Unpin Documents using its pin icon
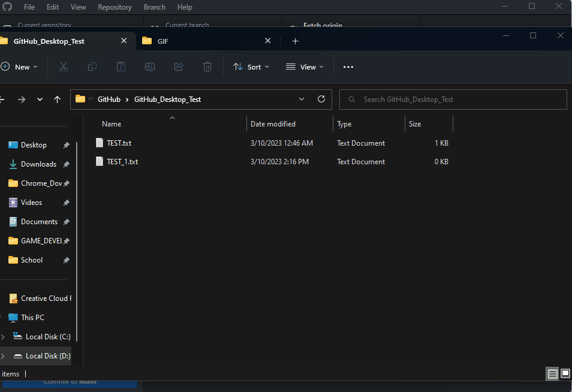Screen dimensions: 572x392 point(66,222)
